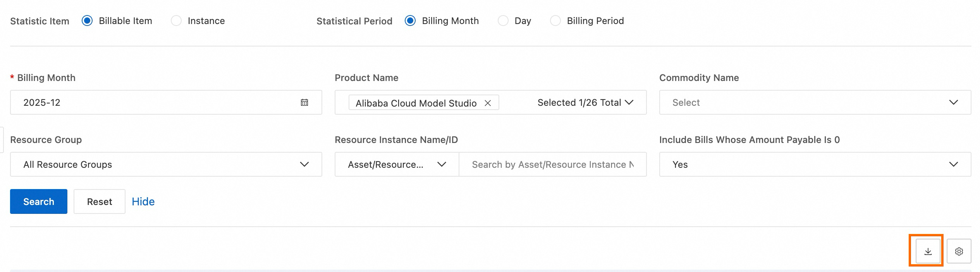Click the Billing Month 2025-12 field
The image size is (980, 272).
(x=155, y=102)
